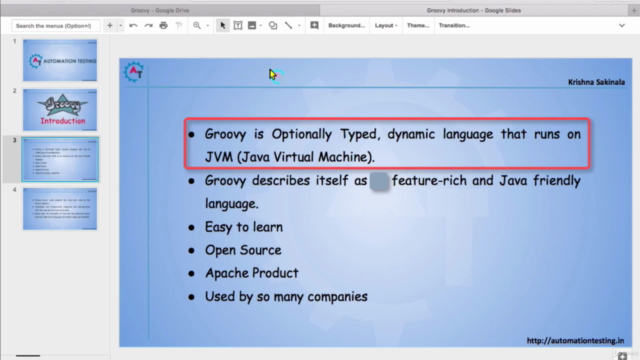Click the Search the menus field
This screenshot has width=640, height=360.
coord(56,26)
